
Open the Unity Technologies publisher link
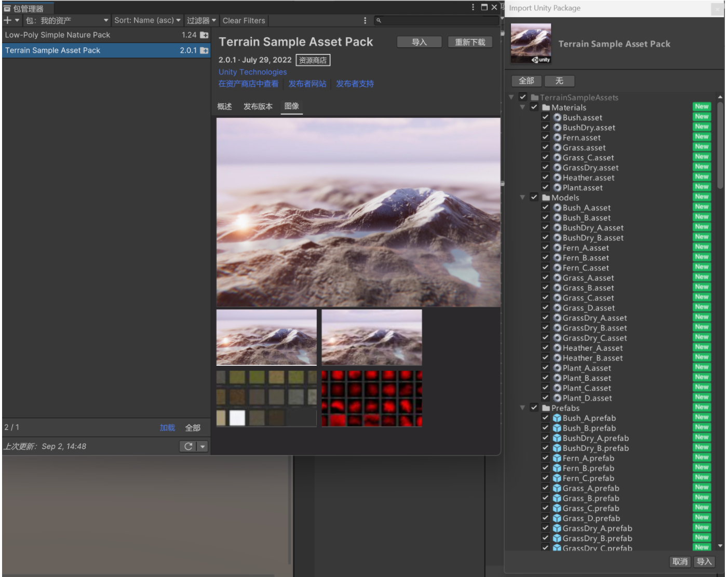[252, 72]
